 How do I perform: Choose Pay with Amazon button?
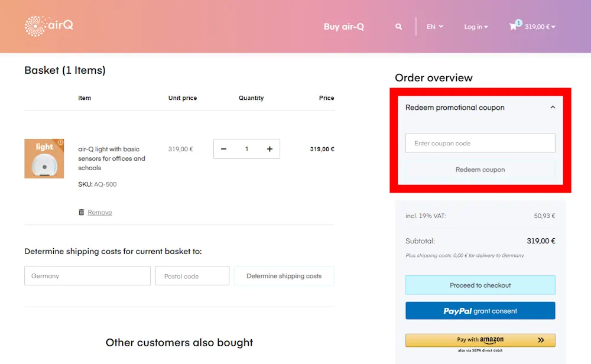(x=480, y=340)
